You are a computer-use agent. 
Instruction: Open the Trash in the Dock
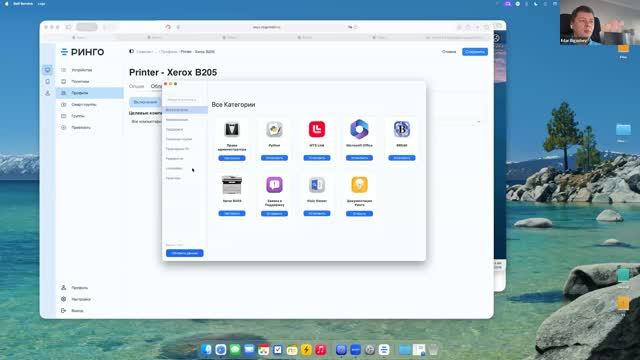click(433, 349)
